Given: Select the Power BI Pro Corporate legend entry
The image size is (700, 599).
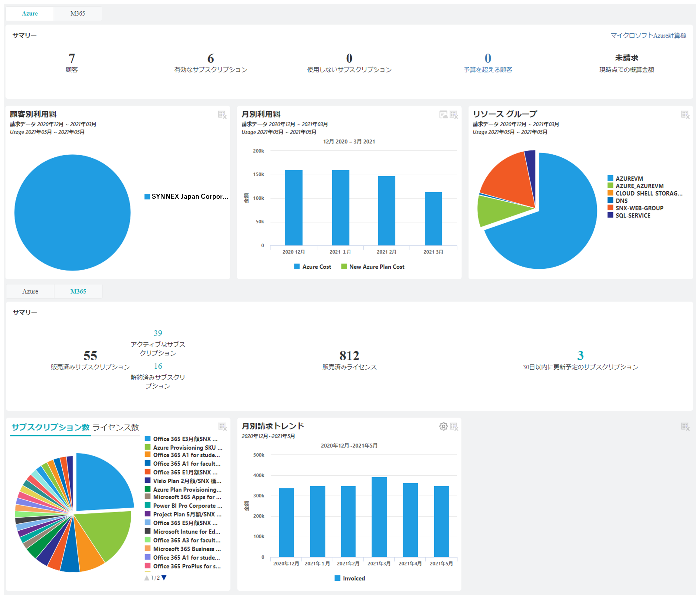Looking at the screenshot, I should (x=184, y=506).
